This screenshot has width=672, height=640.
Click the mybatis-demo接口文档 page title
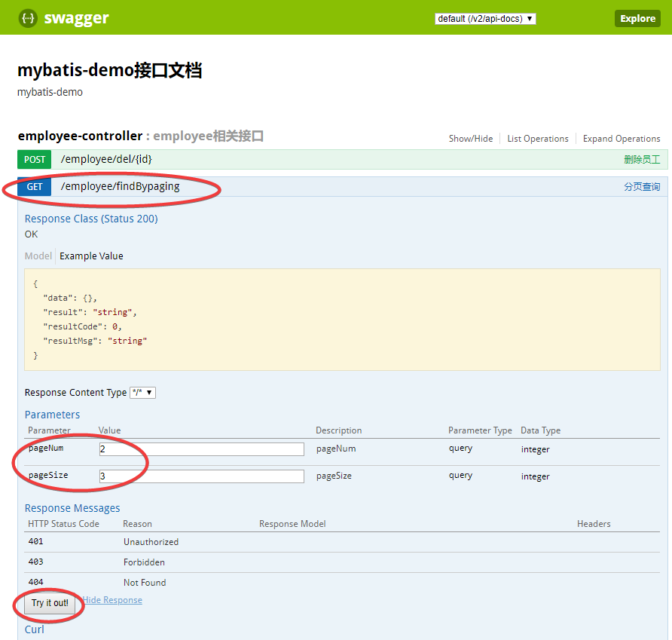[110, 69]
